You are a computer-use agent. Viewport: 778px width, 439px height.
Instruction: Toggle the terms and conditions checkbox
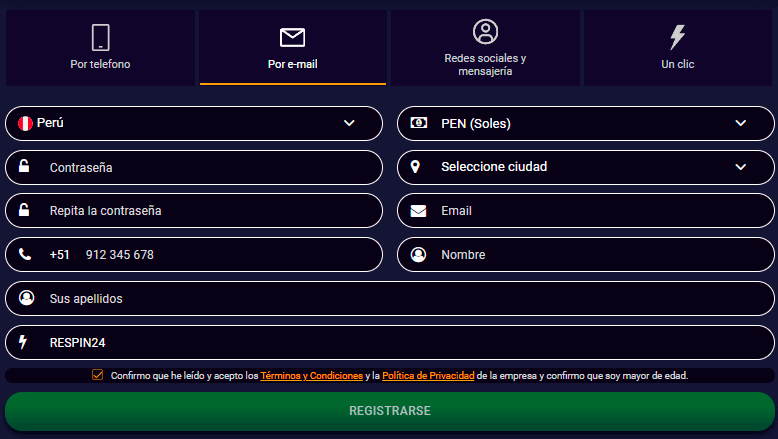point(97,376)
